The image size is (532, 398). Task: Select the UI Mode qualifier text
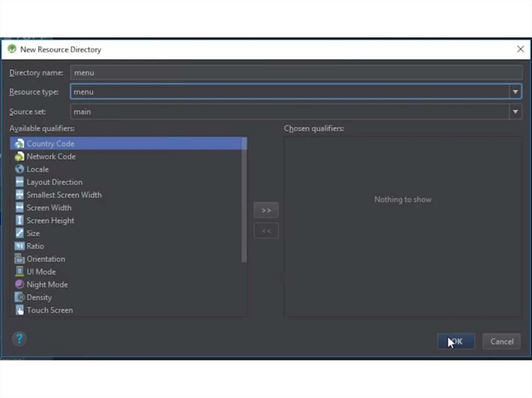pyautogui.click(x=41, y=272)
